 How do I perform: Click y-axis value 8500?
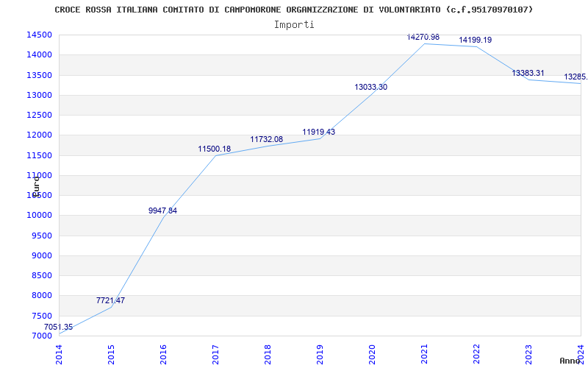click(x=41, y=275)
